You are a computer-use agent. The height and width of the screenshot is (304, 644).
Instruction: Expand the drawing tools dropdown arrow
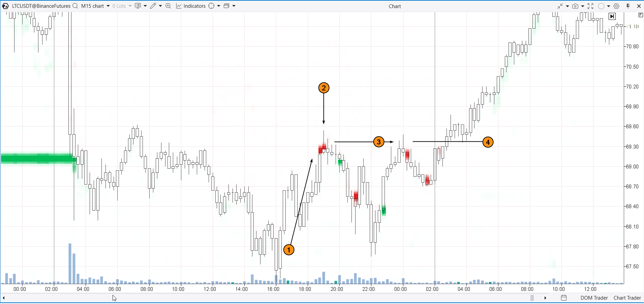tap(160, 6)
